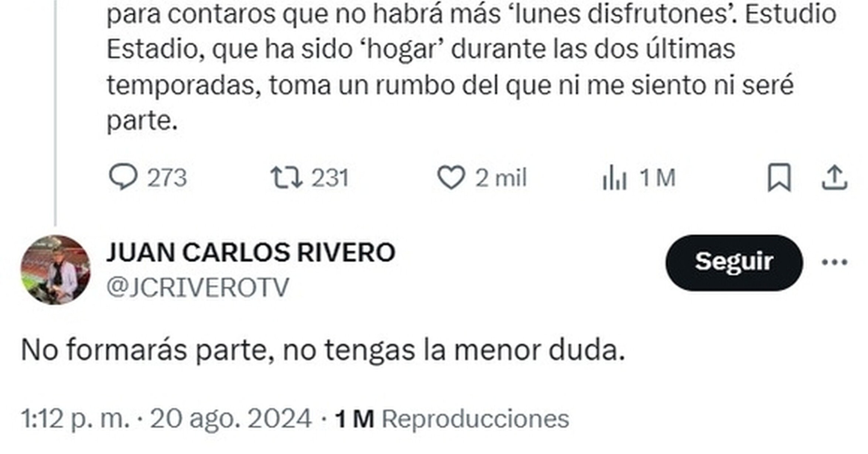Bookmark the quoted tweet
Viewport: 868px width, 454px height.
[x=779, y=178]
